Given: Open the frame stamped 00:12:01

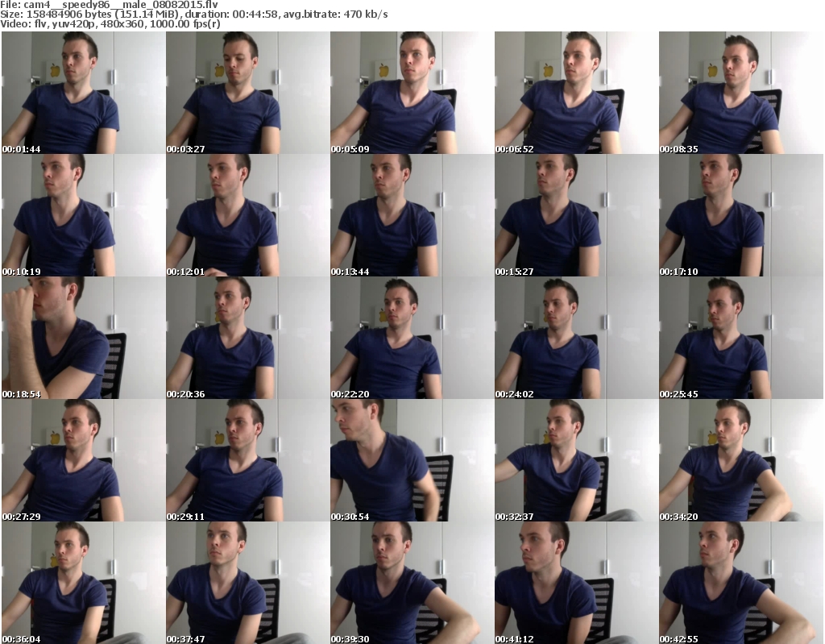Looking at the screenshot, I should 248,215.
